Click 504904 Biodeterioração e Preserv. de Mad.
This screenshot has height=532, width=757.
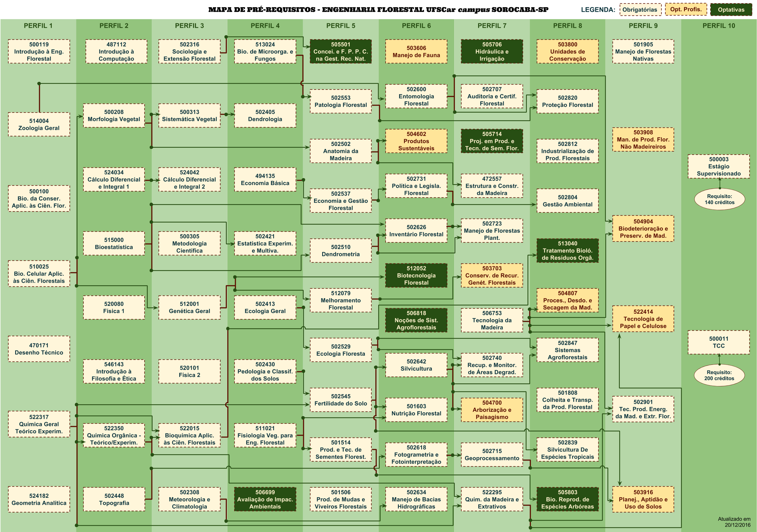pyautogui.click(x=643, y=228)
